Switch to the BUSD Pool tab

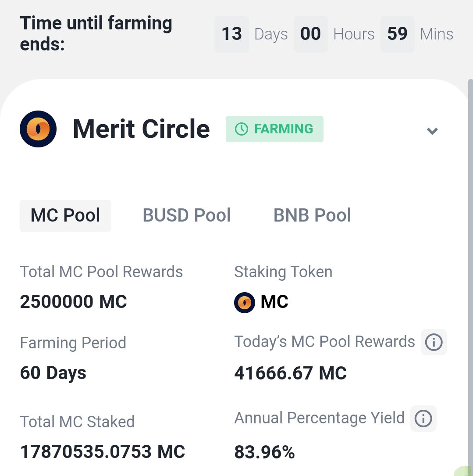click(x=187, y=215)
